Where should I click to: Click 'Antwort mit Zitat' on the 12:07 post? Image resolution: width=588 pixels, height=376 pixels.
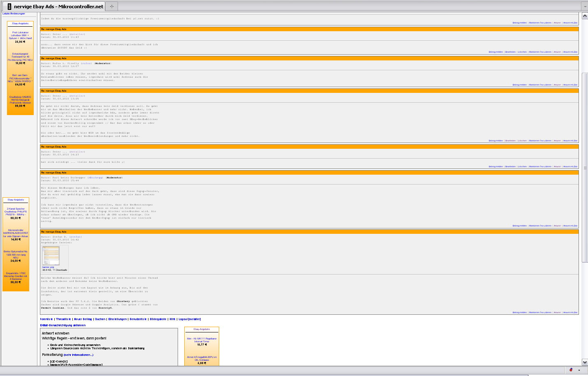[570, 85]
